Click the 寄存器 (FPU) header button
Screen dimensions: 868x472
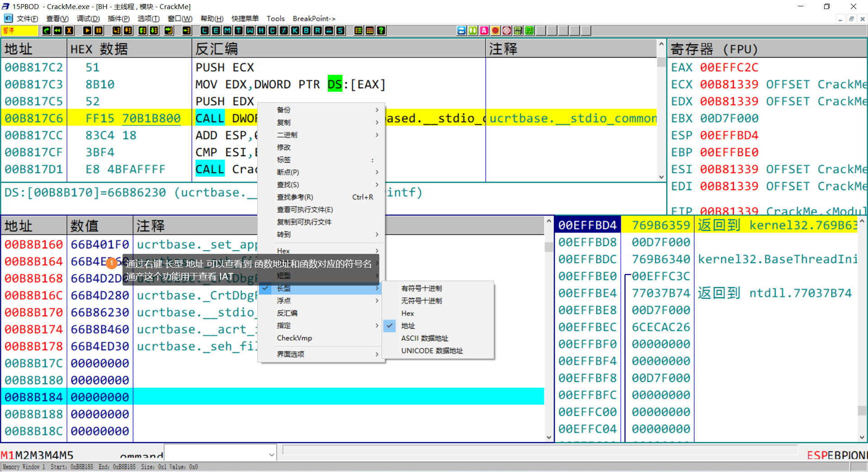point(767,49)
